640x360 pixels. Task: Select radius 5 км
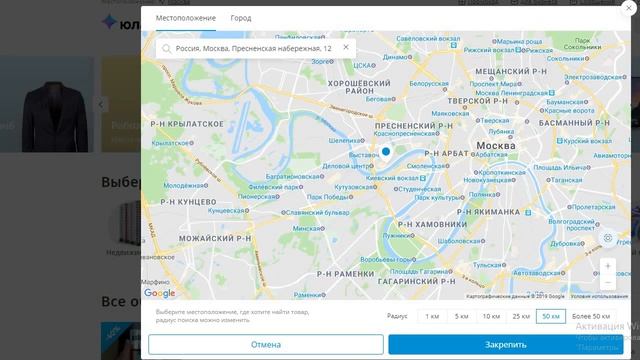pyautogui.click(x=462, y=316)
